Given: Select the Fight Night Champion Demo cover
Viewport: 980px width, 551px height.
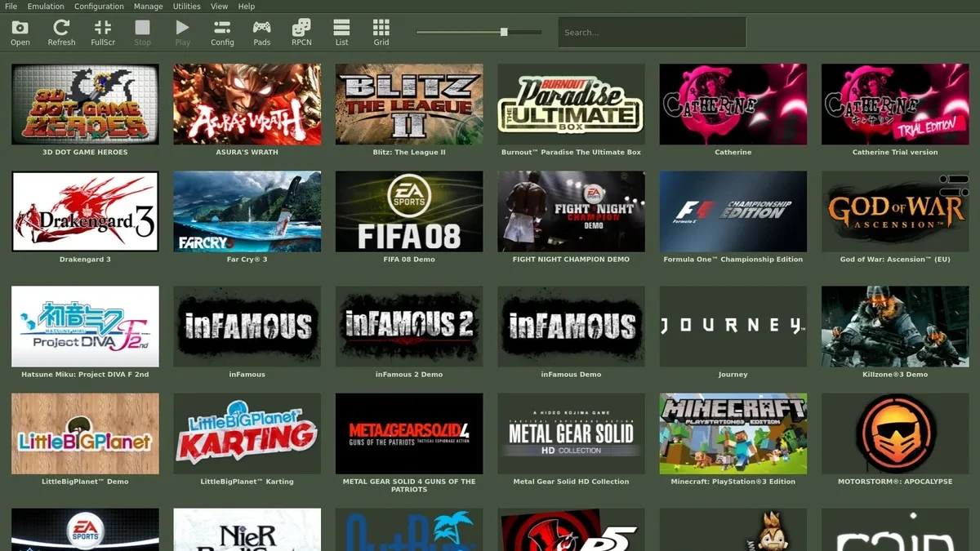Looking at the screenshot, I should (x=571, y=211).
